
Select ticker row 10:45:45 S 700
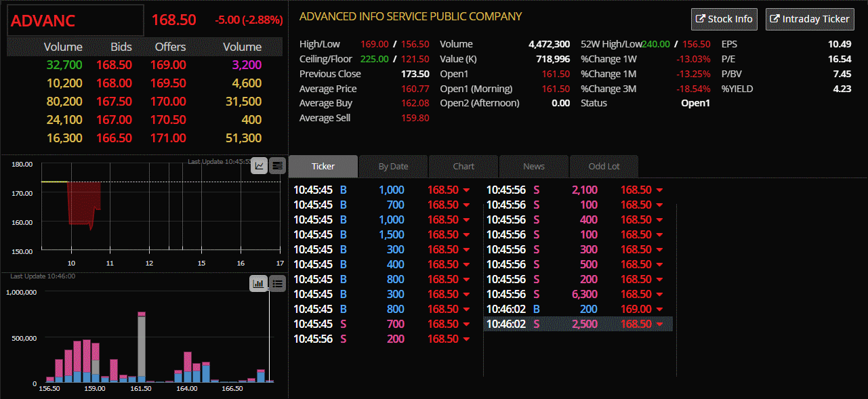(386, 324)
